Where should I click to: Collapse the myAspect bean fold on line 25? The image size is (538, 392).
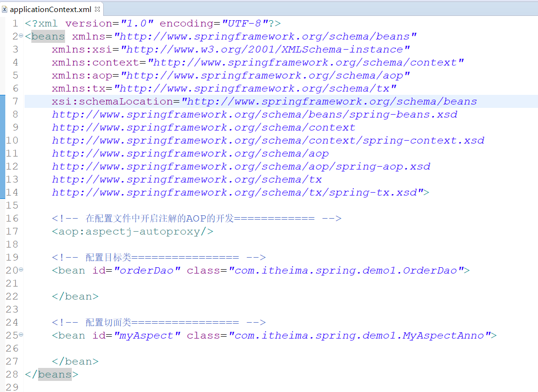pyautogui.click(x=21, y=334)
